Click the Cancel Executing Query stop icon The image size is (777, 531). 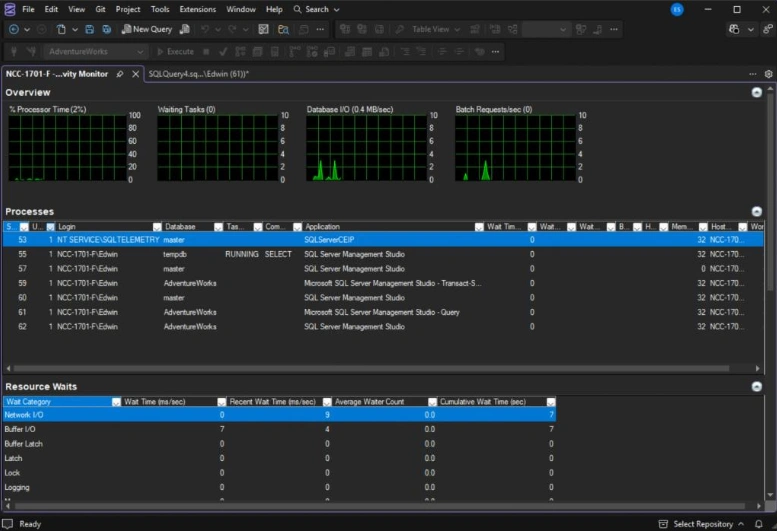[x=206, y=52]
